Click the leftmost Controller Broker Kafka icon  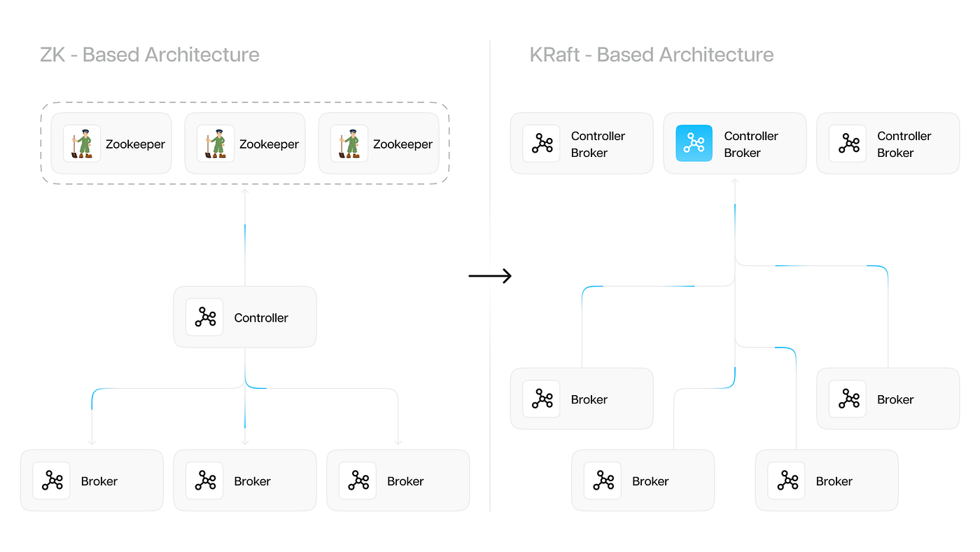click(x=541, y=144)
